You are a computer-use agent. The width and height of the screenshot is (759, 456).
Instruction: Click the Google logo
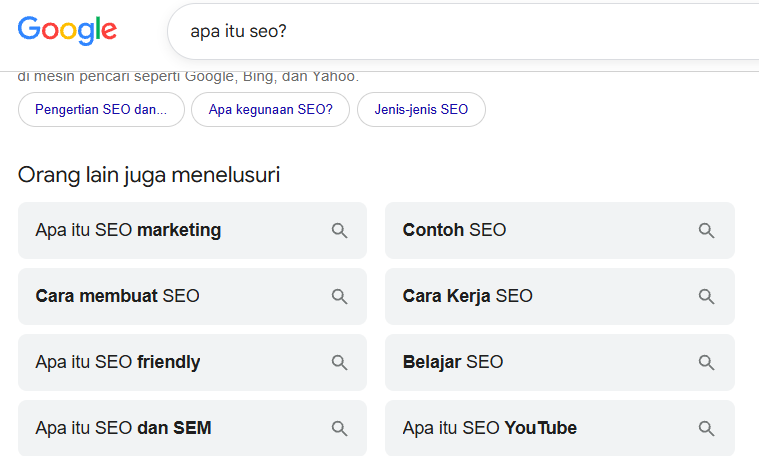pyautogui.click(x=67, y=30)
